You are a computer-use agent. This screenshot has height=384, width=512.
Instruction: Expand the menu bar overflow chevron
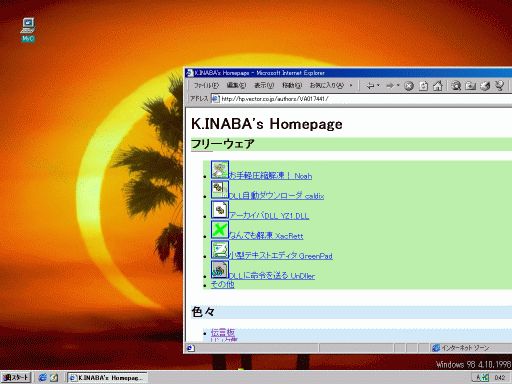[x=351, y=86]
